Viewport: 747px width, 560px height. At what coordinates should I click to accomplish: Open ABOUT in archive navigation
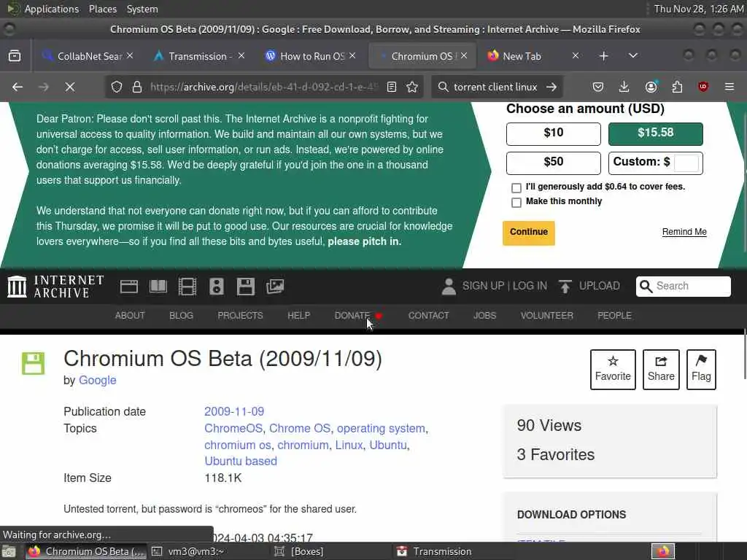(x=130, y=316)
